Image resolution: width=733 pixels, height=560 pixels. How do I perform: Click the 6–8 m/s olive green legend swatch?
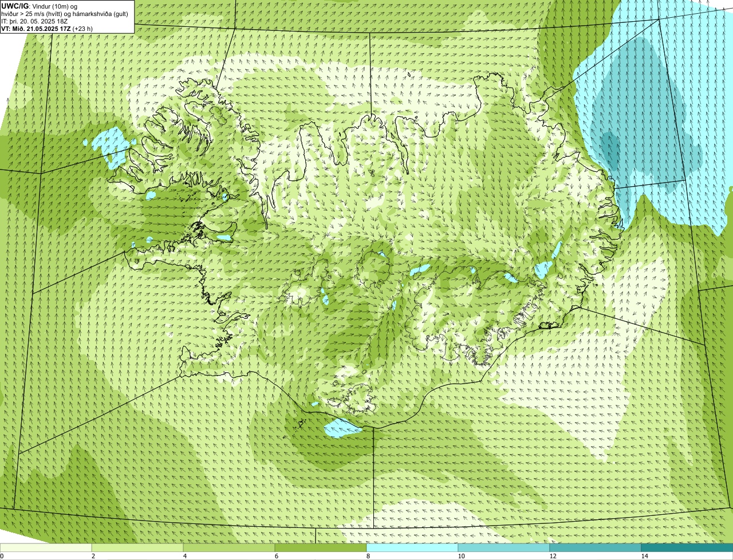pyautogui.click(x=321, y=547)
